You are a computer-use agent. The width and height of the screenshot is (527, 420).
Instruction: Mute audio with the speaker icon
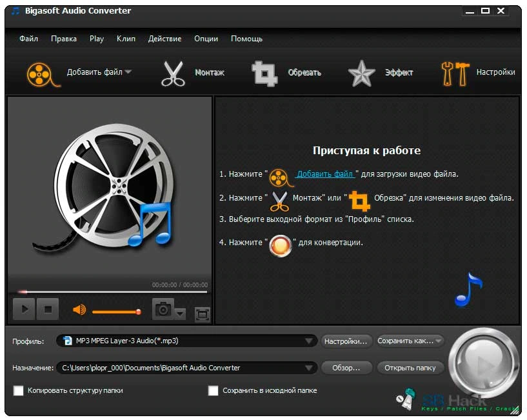click(79, 310)
